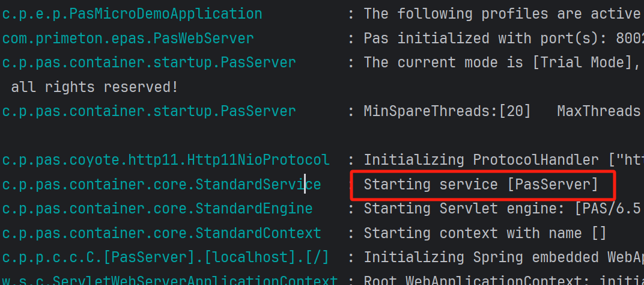Click the "MaxThreads" text
The image size is (644, 285).
click(598, 111)
